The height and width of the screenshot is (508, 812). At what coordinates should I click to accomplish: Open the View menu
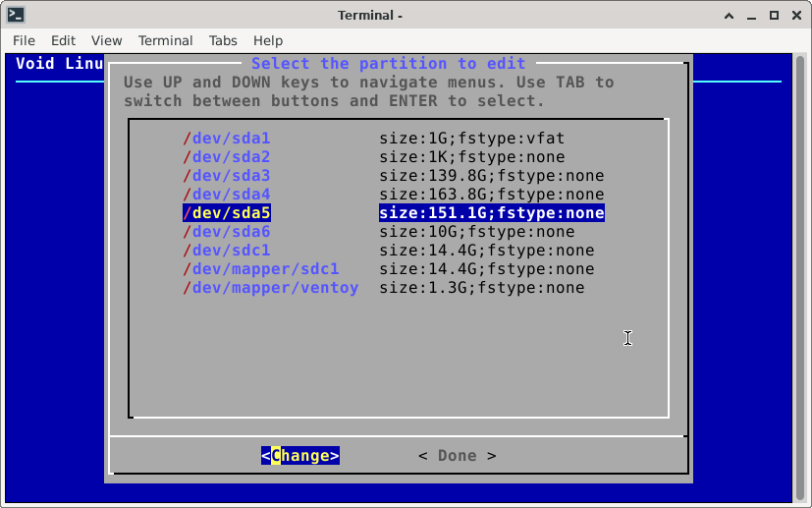coord(106,40)
